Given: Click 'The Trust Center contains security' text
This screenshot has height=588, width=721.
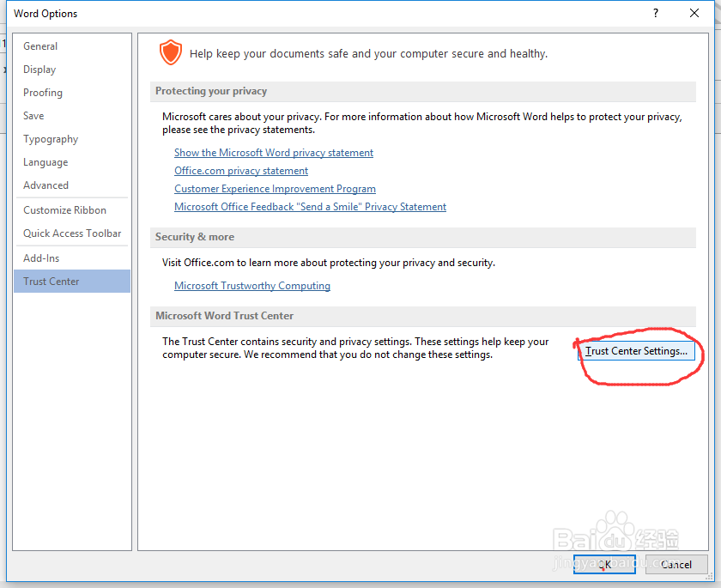Looking at the screenshot, I should (x=355, y=348).
